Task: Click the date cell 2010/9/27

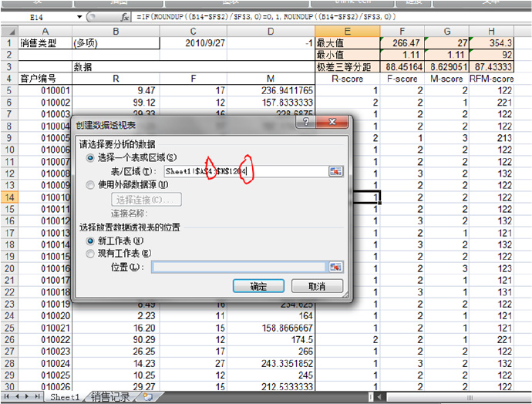Action: click(x=193, y=43)
